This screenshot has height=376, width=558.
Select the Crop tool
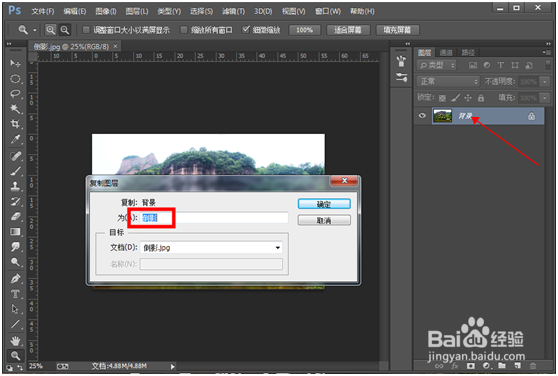click(15, 124)
